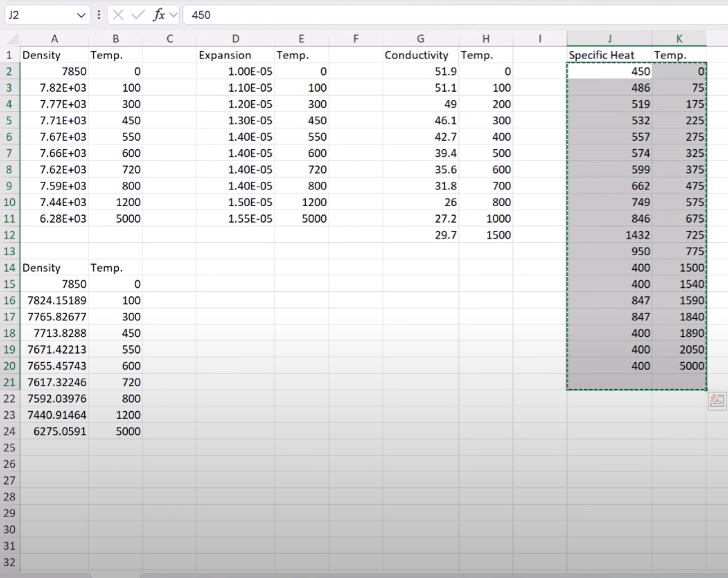Click the Cancel (X) formula bar icon
This screenshot has width=728, height=578.
(x=118, y=15)
